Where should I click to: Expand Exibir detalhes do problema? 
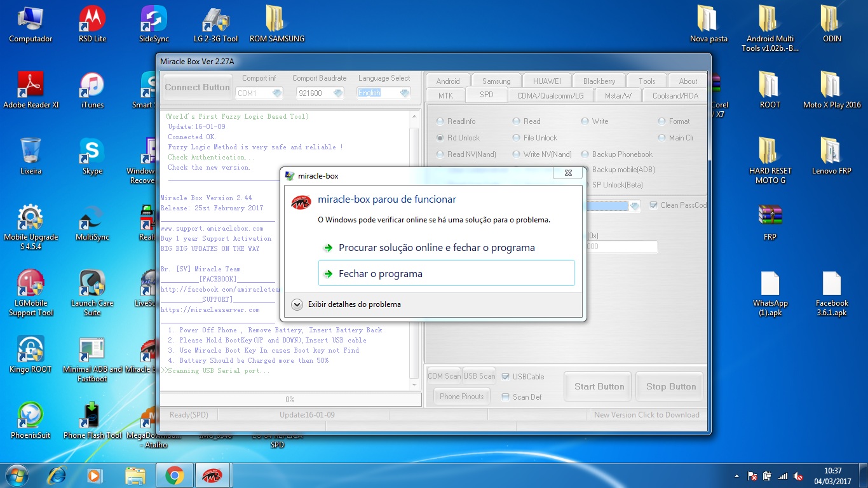(x=297, y=304)
